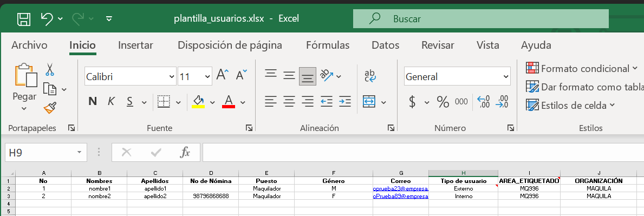Select the Format Painter brush icon
Screen dimensions: 644x216
[x=50, y=108]
